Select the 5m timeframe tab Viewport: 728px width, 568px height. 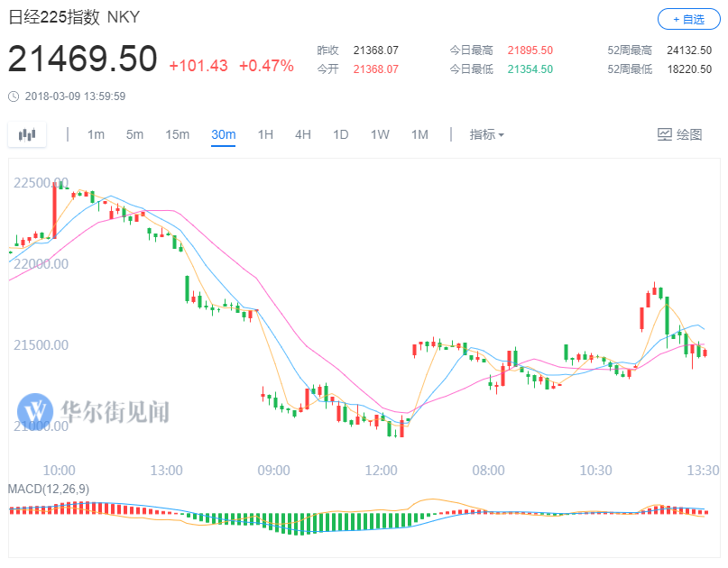(134, 134)
